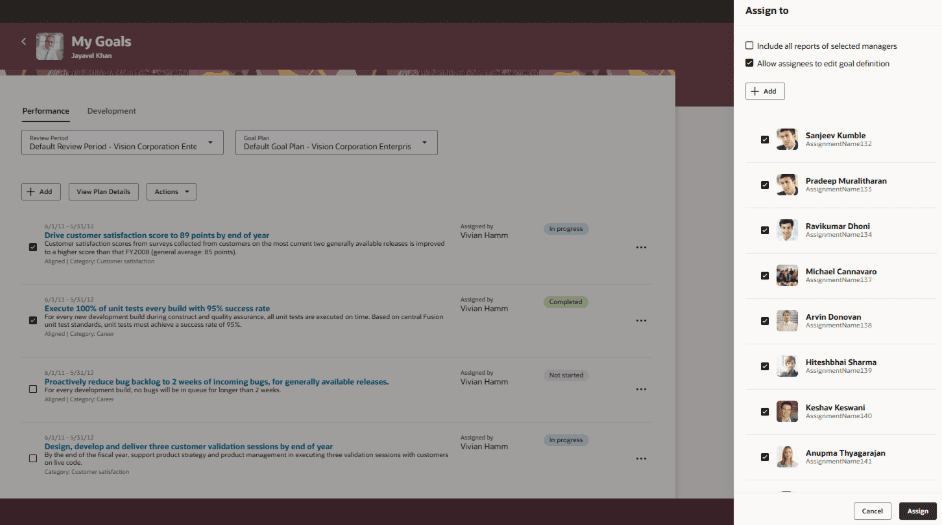Uncheck Anupma Thyagarajan assignee
Image resolution: width=942 pixels, height=525 pixels.
[765, 457]
